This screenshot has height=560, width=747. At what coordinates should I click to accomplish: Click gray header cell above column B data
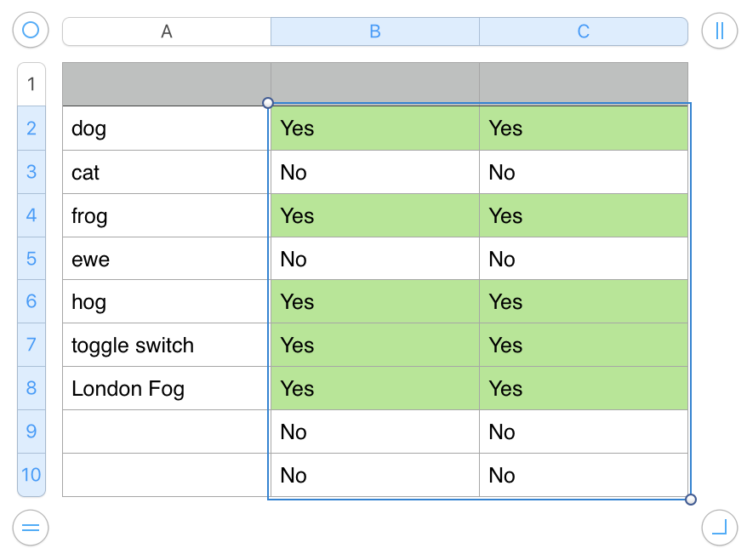coord(375,84)
